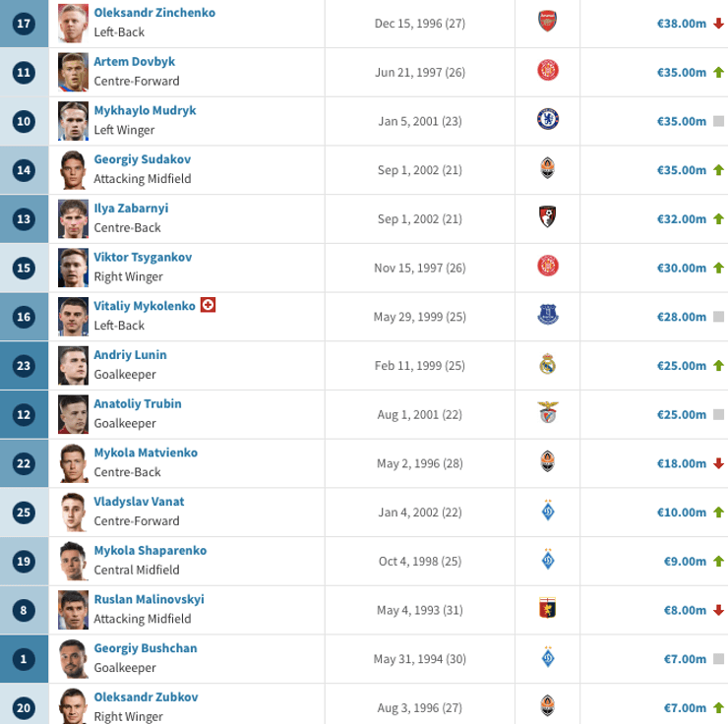Click Arsenal club crest in Zinchenko row
The height and width of the screenshot is (724, 728).
click(x=548, y=23)
